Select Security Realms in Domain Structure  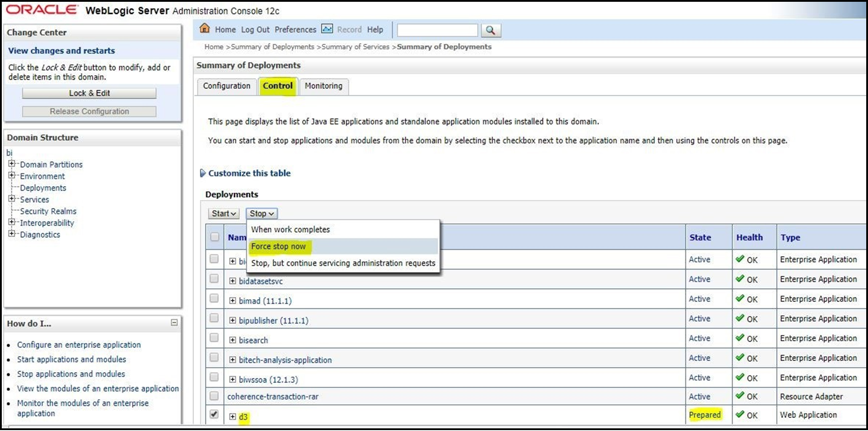point(48,211)
